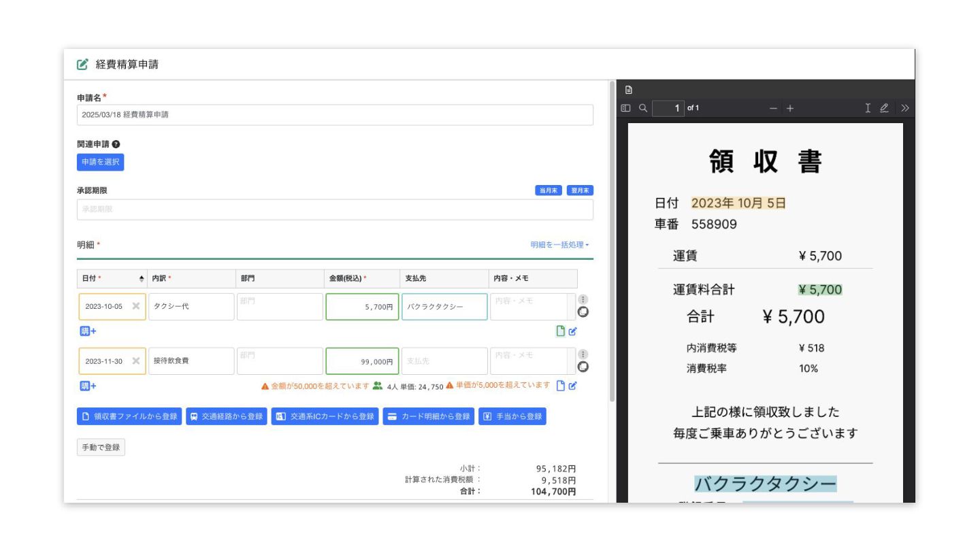The height and width of the screenshot is (551, 980).
Task: Click the attendees people icon
Action: 378,386
